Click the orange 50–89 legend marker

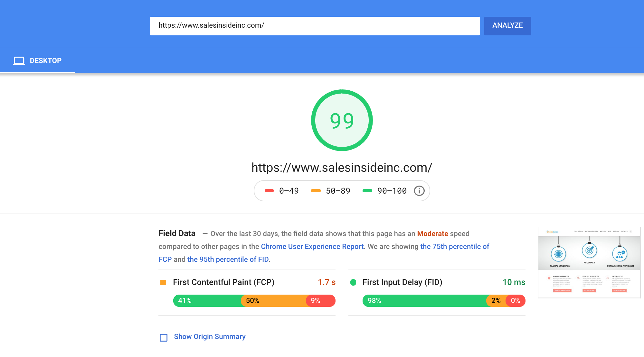tap(316, 191)
